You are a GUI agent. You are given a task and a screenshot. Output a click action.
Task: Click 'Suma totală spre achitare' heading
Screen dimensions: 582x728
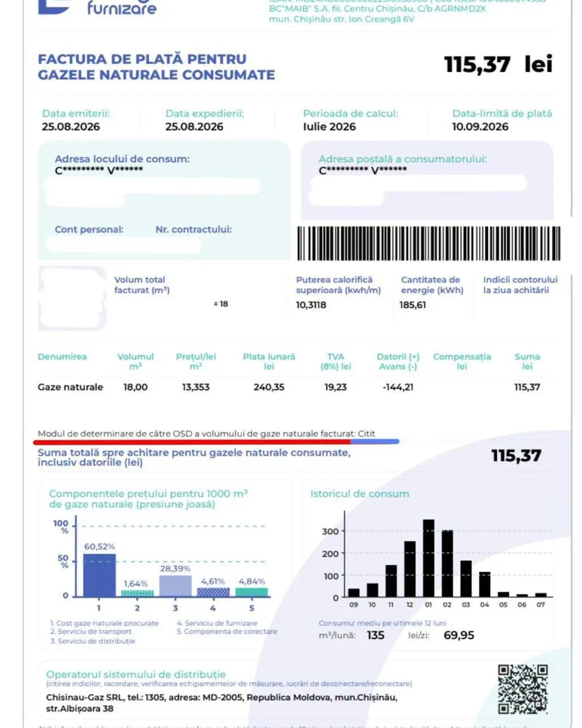click(194, 457)
